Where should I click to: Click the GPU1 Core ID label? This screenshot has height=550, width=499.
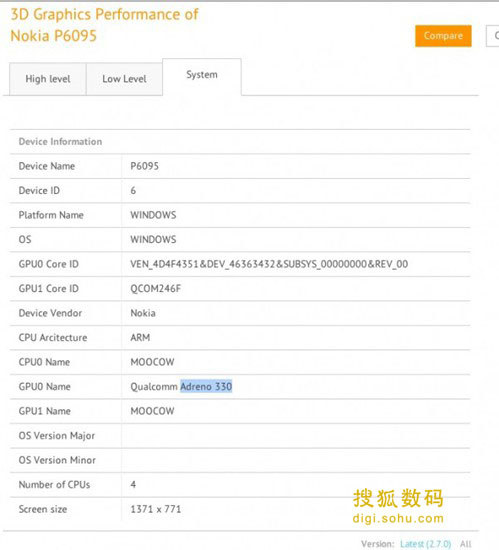coord(49,289)
